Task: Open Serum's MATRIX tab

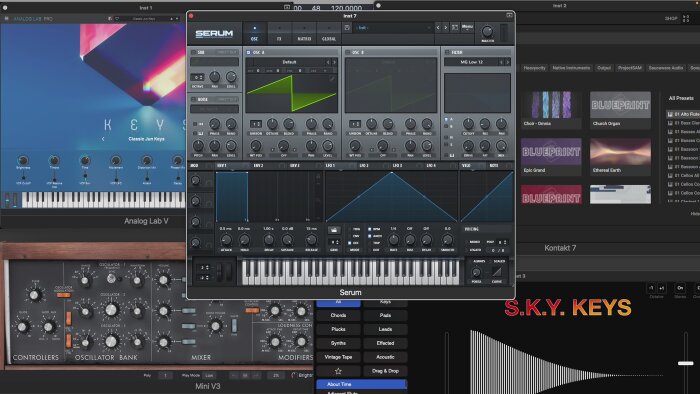Action: [304, 33]
